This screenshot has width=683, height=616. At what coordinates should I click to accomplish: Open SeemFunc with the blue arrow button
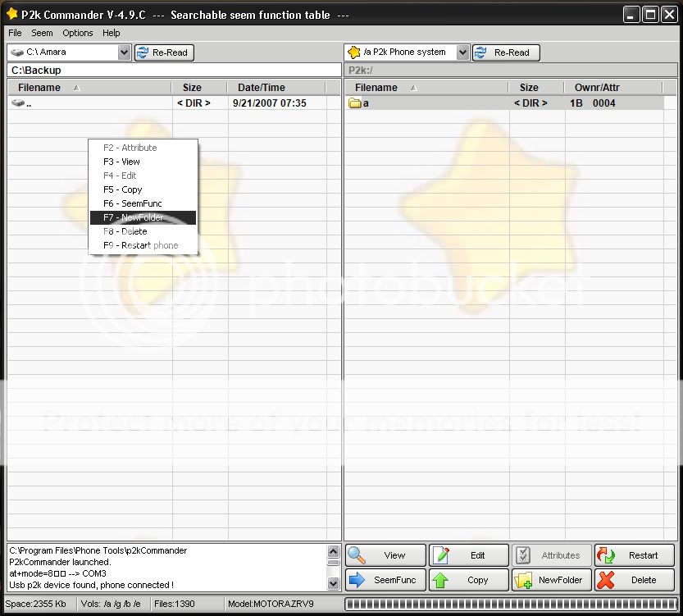click(385, 580)
